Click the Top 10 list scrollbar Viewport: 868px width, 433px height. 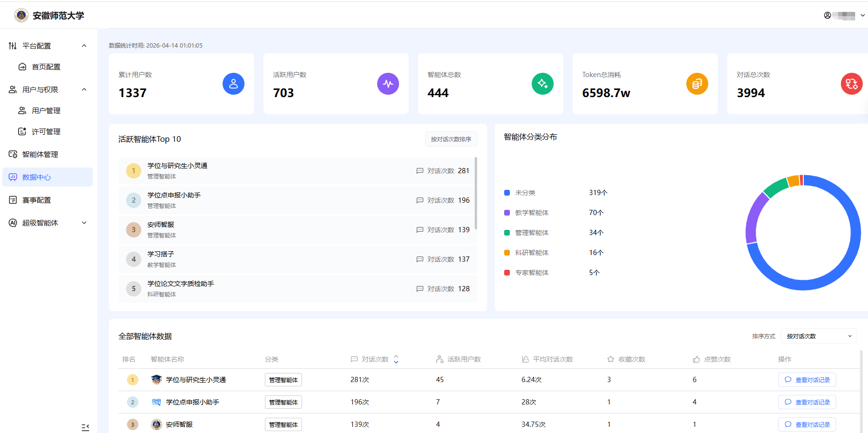476,193
